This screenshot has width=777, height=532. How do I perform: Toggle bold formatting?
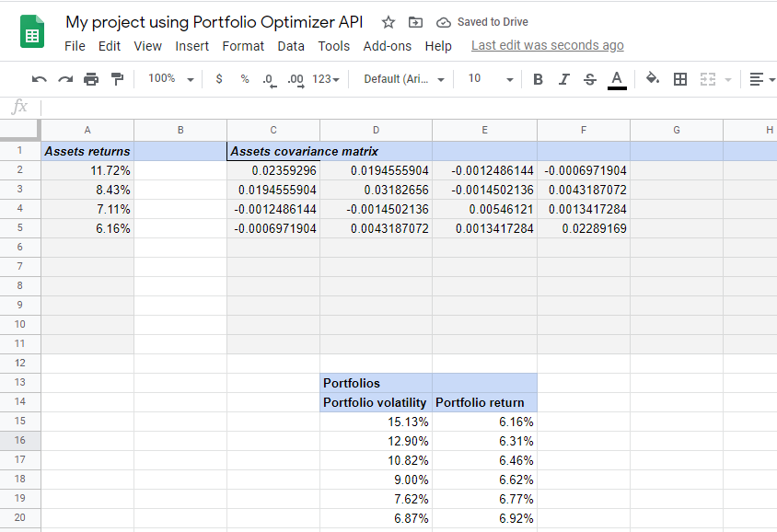point(539,79)
